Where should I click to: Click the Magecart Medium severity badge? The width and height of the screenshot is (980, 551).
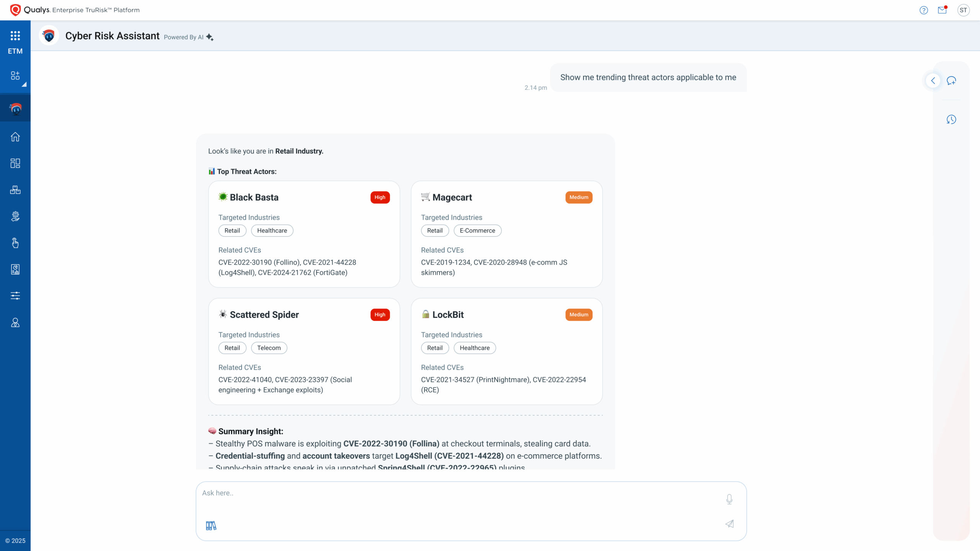[579, 197]
